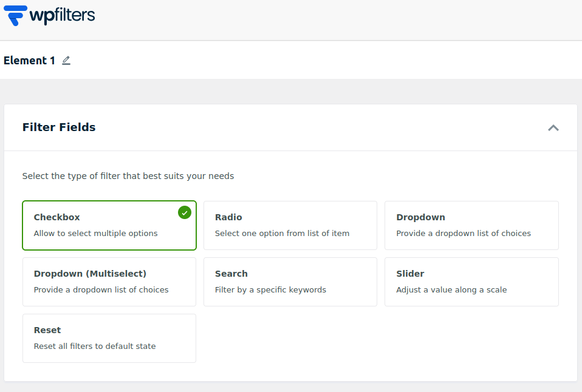Choose the Radio filter type
The height and width of the screenshot is (392, 582).
290,225
